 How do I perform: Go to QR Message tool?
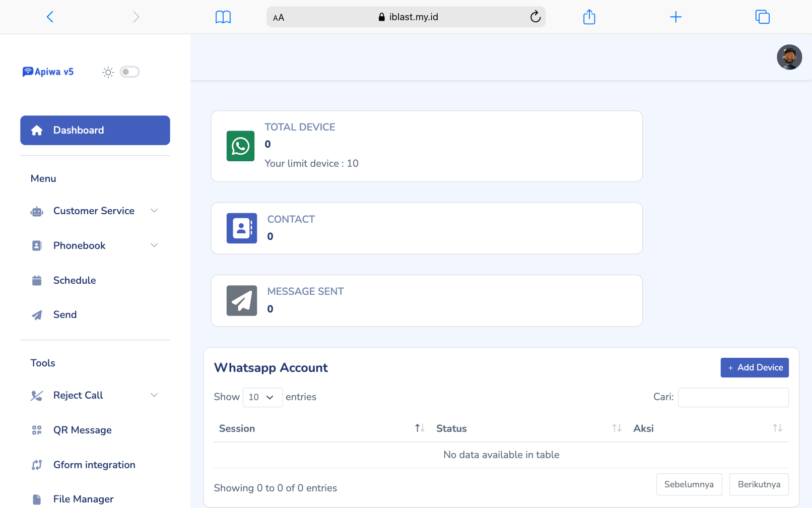click(x=83, y=430)
